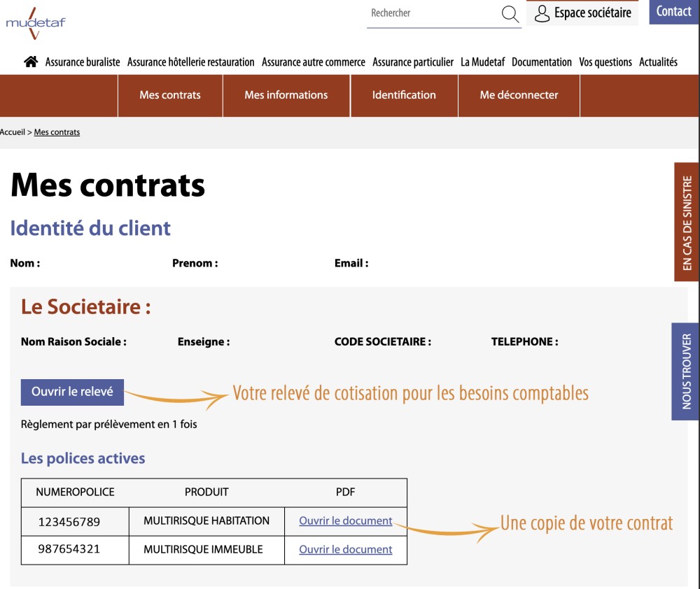
Task: Open the Contact page
Action: 673,12
